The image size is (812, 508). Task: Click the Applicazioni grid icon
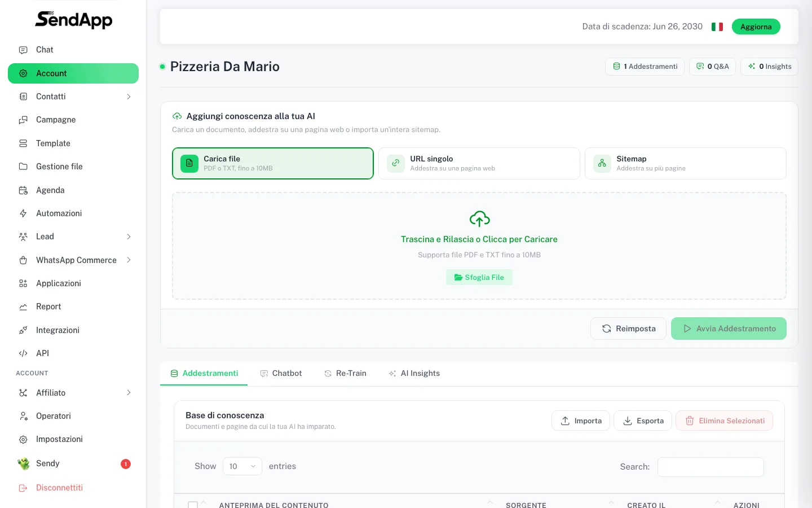coord(23,283)
